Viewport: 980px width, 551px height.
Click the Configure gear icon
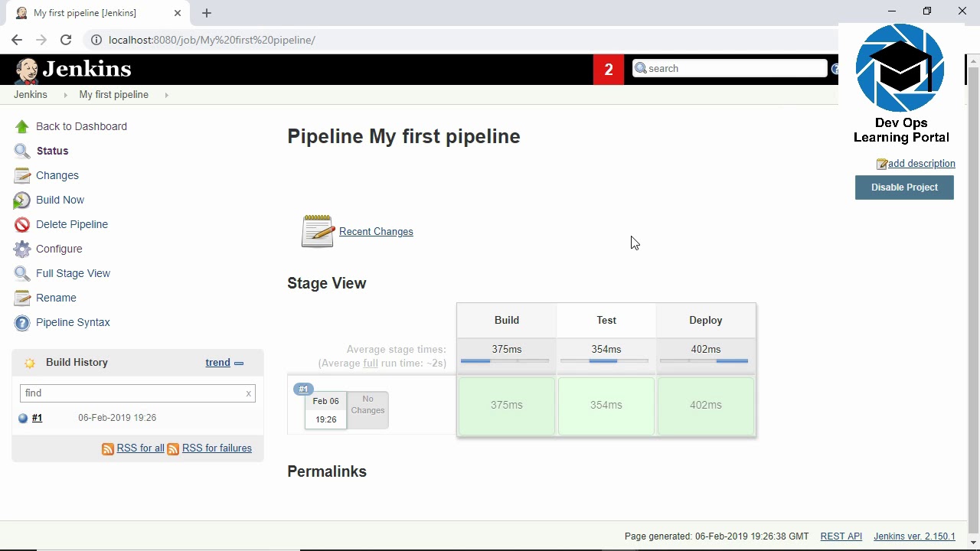[x=21, y=249]
